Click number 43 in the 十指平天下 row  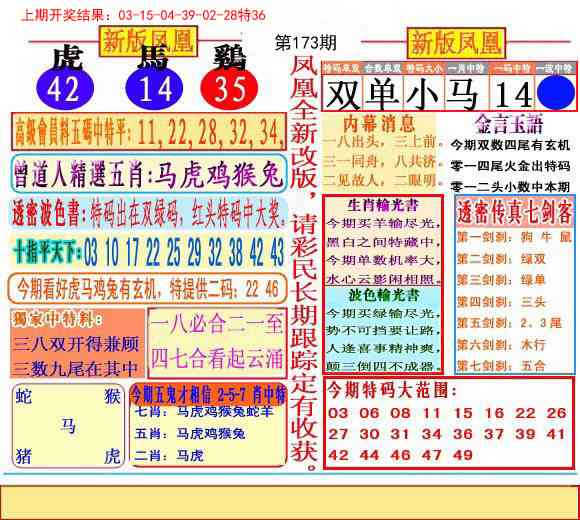(x=277, y=252)
